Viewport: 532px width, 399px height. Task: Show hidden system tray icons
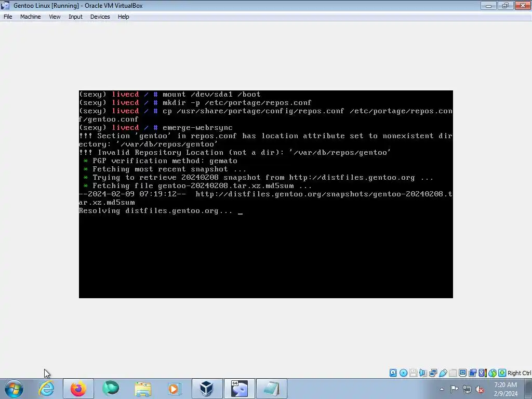[x=442, y=389]
